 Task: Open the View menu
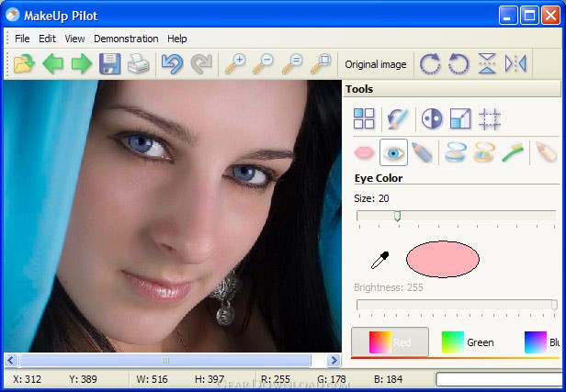point(74,39)
